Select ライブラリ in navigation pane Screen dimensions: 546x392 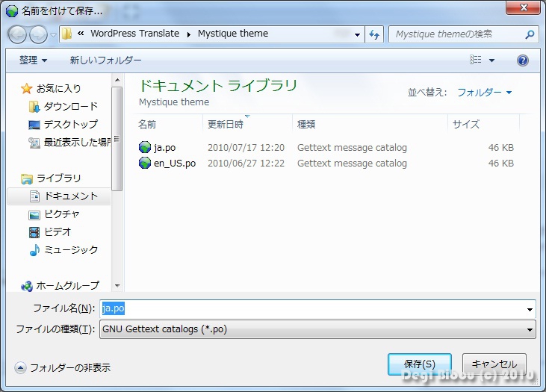point(58,178)
